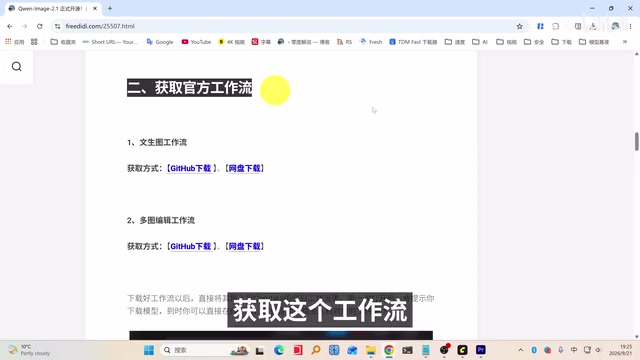Click the page vertical scrollbar thumb

[x=636, y=141]
